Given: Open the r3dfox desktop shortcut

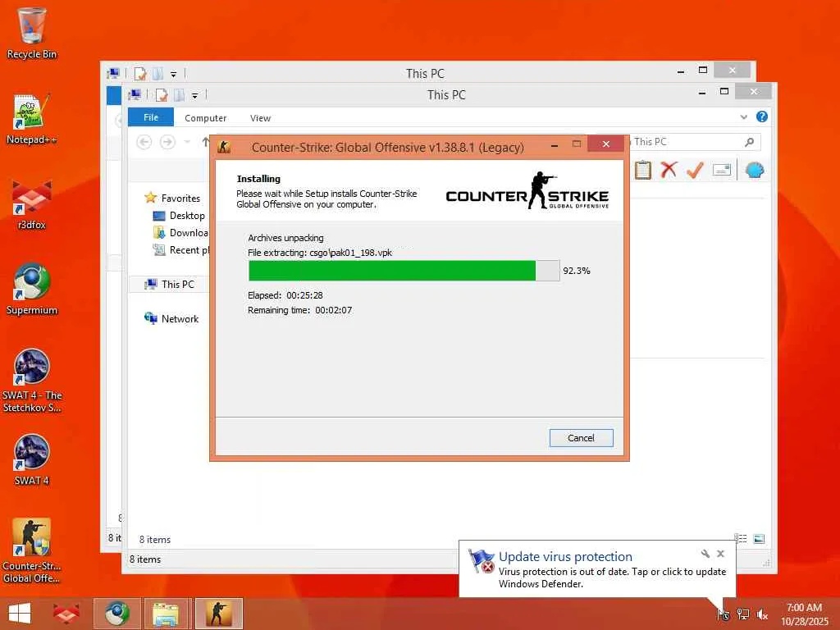Looking at the screenshot, I should pyautogui.click(x=32, y=204).
